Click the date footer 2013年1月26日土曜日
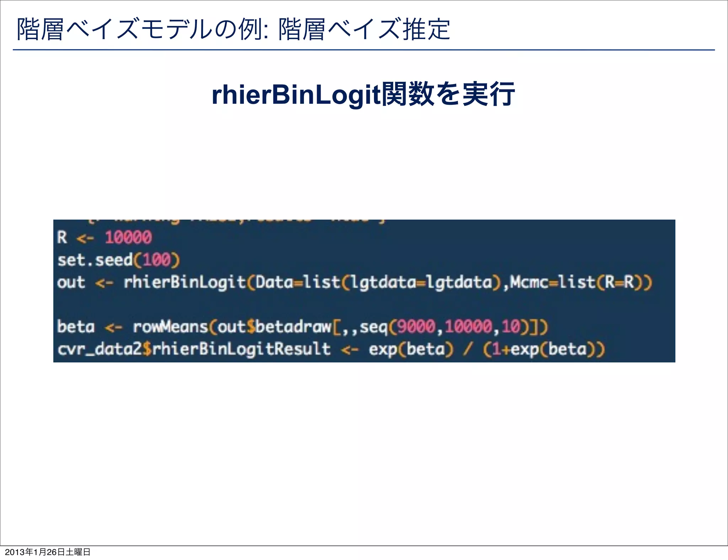Image resolution: width=728 pixels, height=560 pixels. coord(48,552)
